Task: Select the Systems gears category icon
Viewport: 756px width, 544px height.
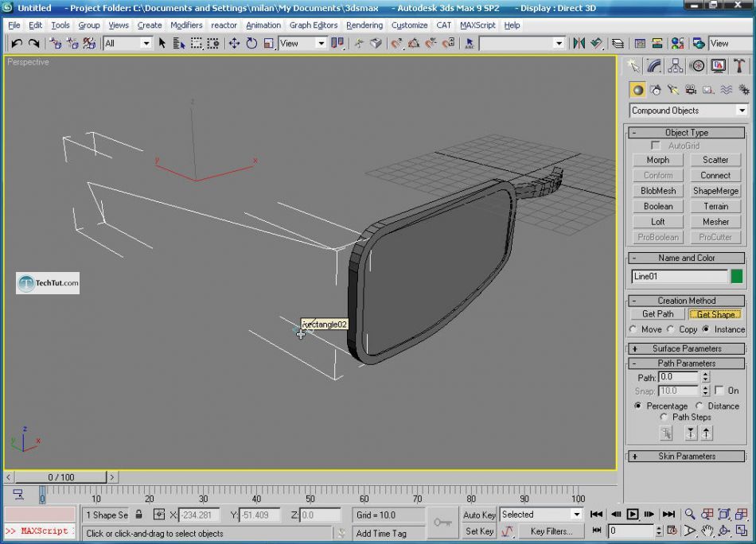Action: click(744, 90)
